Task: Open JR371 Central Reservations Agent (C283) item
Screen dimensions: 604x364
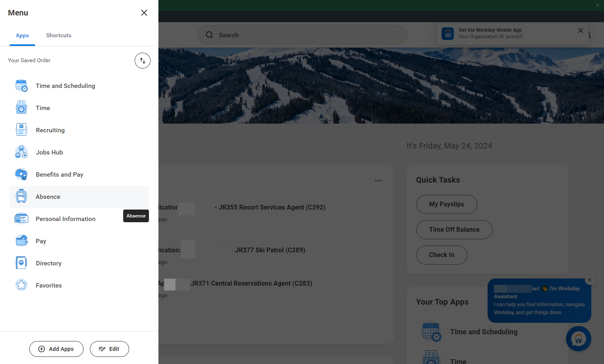Action: click(x=252, y=283)
